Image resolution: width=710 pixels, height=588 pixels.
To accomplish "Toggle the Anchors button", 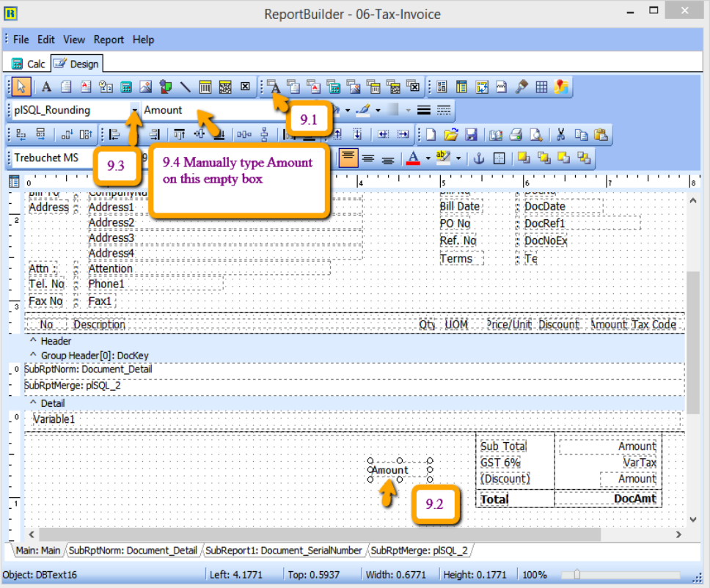I will (x=478, y=158).
